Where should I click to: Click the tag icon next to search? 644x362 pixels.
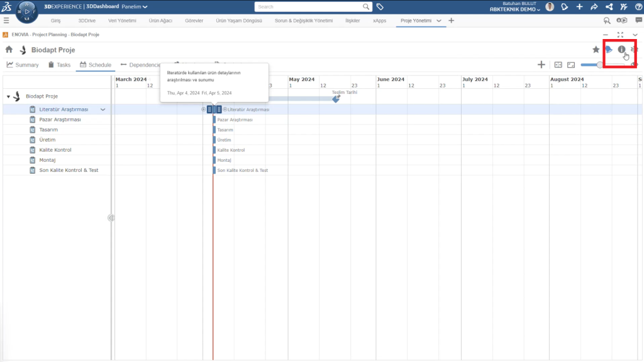click(x=380, y=7)
